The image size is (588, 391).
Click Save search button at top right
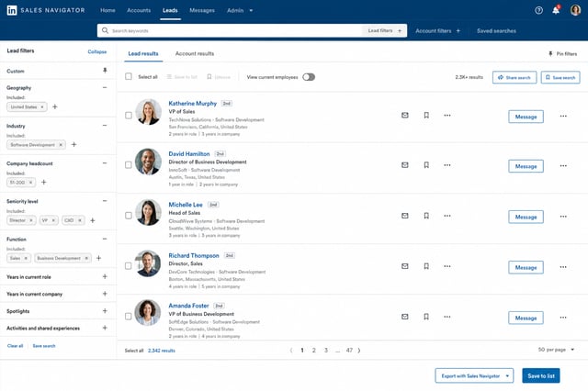560,77
